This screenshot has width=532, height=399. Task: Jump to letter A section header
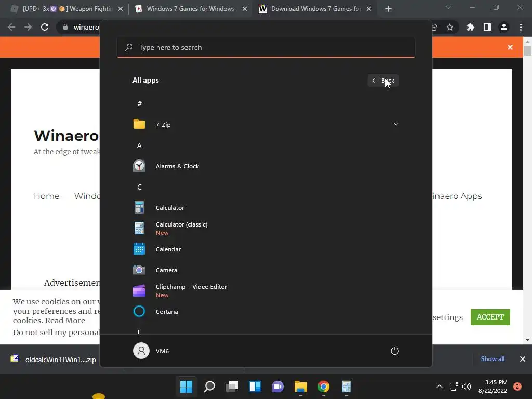click(139, 145)
